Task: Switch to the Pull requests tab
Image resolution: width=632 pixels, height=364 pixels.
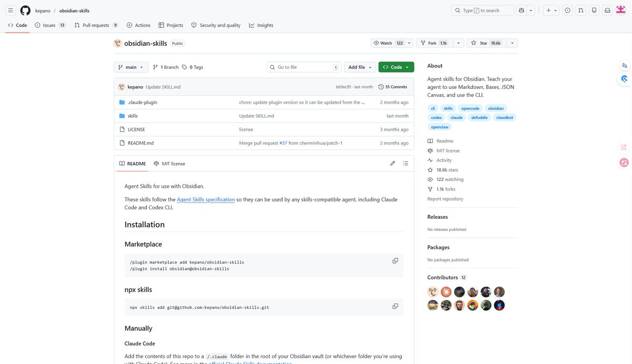Action: tap(96, 25)
